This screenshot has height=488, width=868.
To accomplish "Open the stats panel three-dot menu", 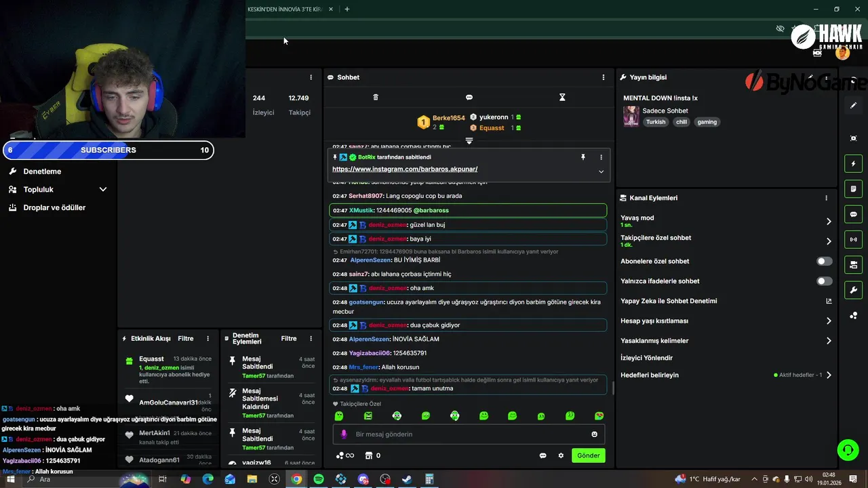I will (x=311, y=77).
